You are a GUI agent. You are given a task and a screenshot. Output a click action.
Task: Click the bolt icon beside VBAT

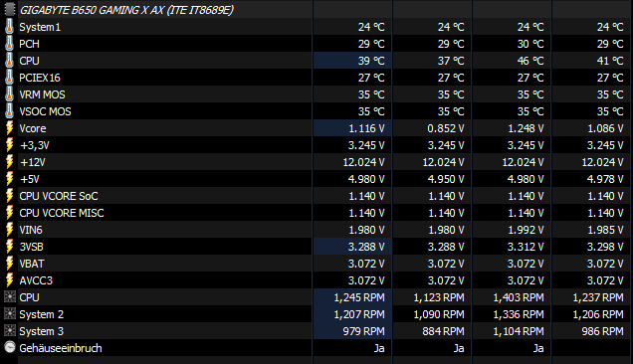pos(9,264)
